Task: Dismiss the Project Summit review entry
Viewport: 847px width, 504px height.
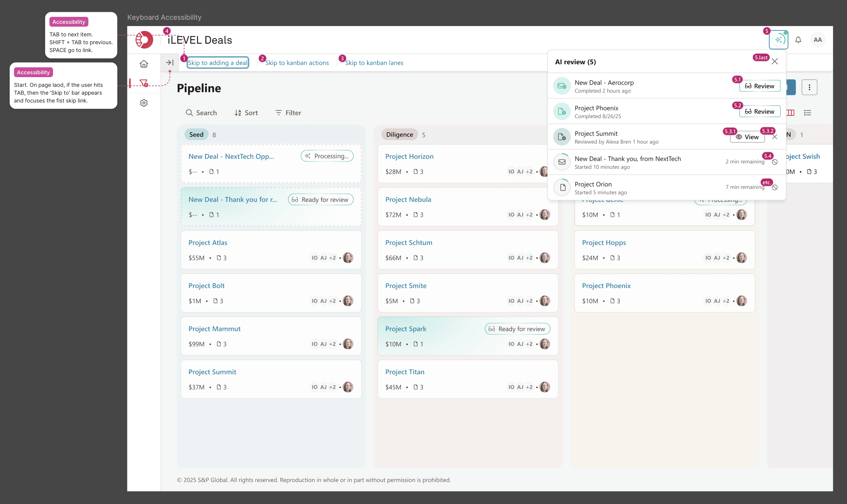Action: pyautogui.click(x=775, y=137)
